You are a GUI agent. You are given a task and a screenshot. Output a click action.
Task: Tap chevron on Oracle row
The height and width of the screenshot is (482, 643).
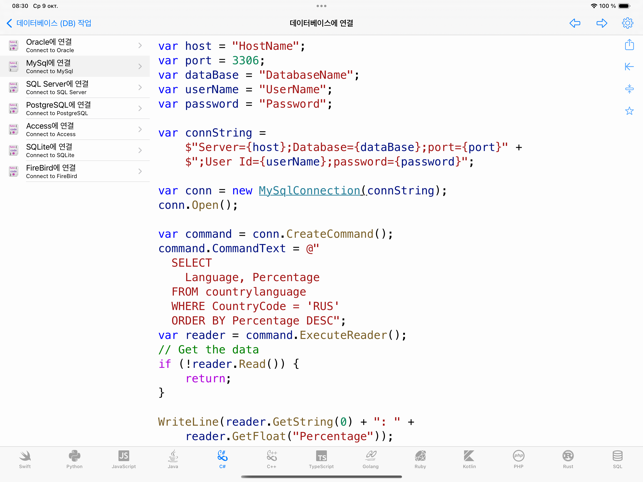point(140,46)
